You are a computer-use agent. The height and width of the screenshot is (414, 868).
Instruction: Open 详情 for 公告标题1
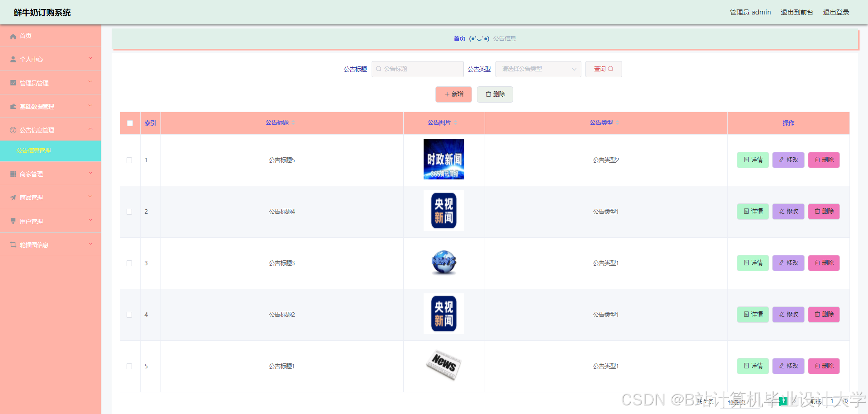[753, 366]
